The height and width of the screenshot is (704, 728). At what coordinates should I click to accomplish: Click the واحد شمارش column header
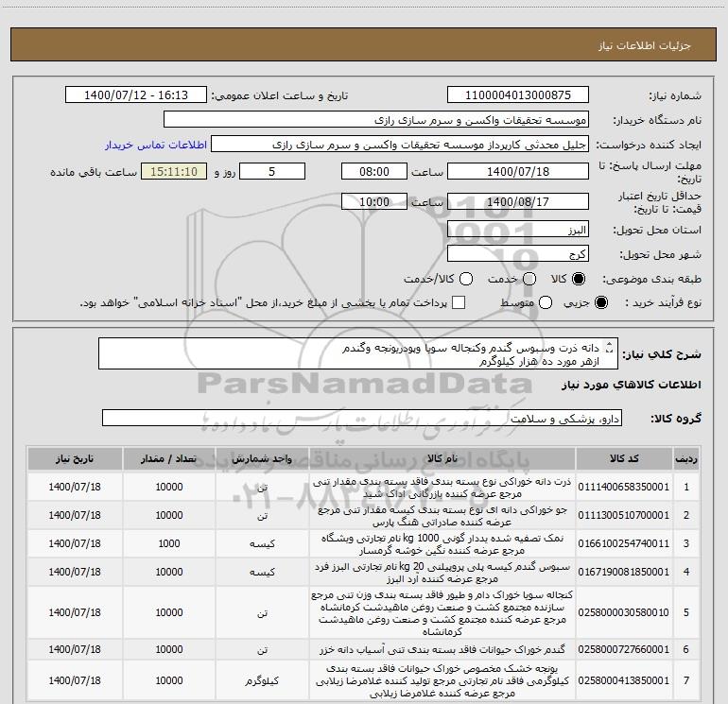click(262, 459)
